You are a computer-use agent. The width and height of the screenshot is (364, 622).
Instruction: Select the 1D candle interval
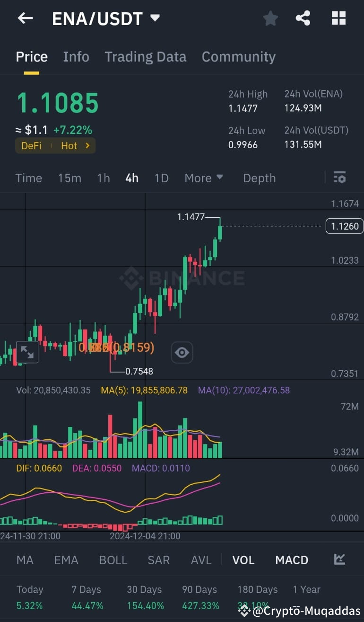click(x=161, y=178)
